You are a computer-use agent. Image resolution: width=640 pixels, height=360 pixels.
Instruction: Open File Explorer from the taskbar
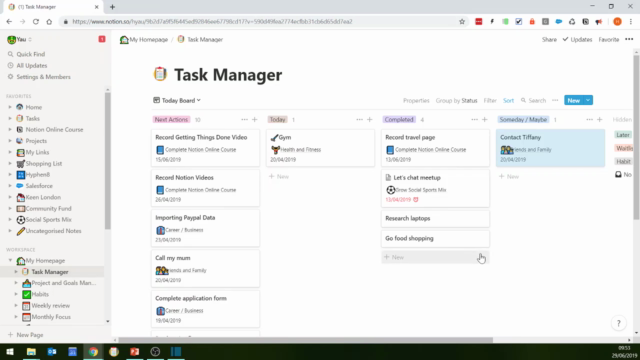[x=31, y=351]
